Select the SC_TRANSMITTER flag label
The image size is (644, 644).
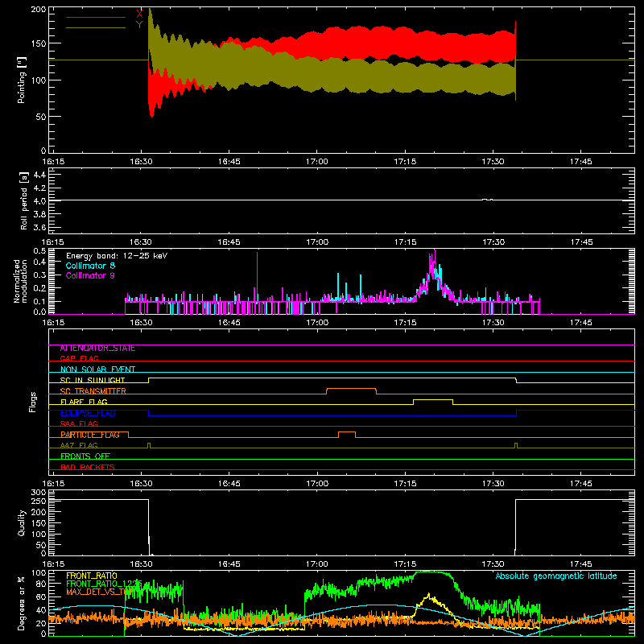[93, 391]
